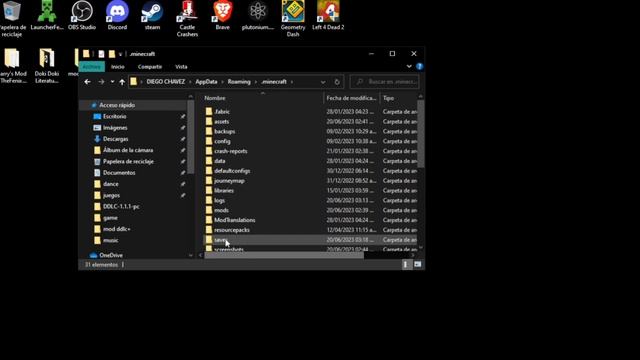Open the Geometry Dash desktop shortcut
640x360 pixels.
click(293, 18)
